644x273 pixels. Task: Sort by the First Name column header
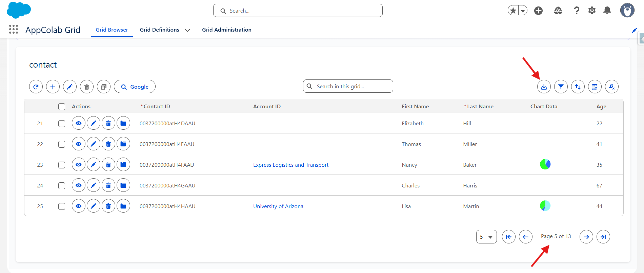[415, 107]
